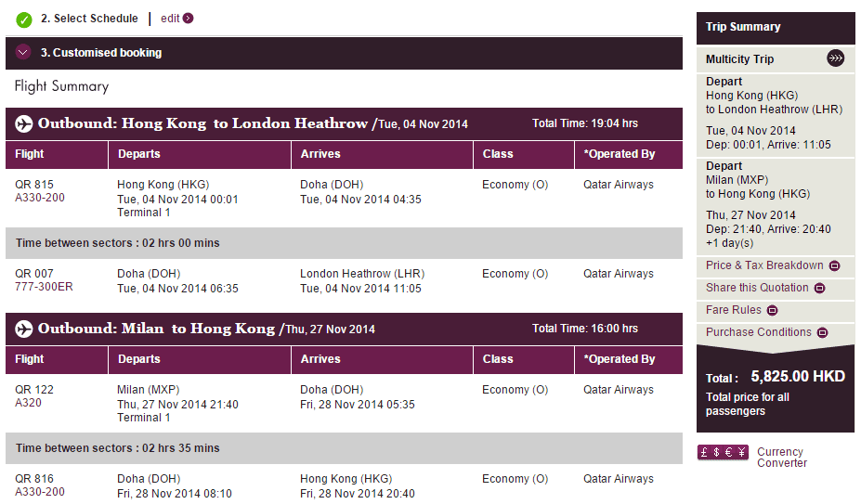Click the currency symbols converter icon
This screenshot has width=861, height=504.
coord(723,453)
